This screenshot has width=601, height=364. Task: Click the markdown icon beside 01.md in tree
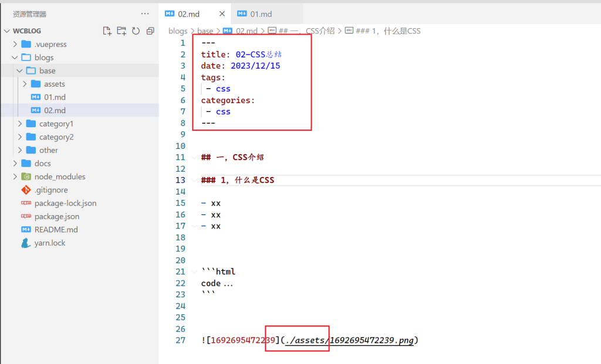[36, 97]
